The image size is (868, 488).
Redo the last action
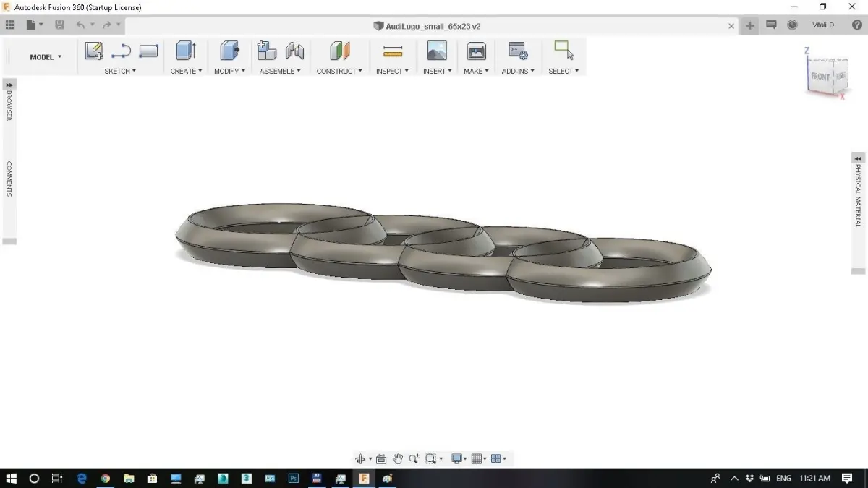pyautogui.click(x=107, y=25)
